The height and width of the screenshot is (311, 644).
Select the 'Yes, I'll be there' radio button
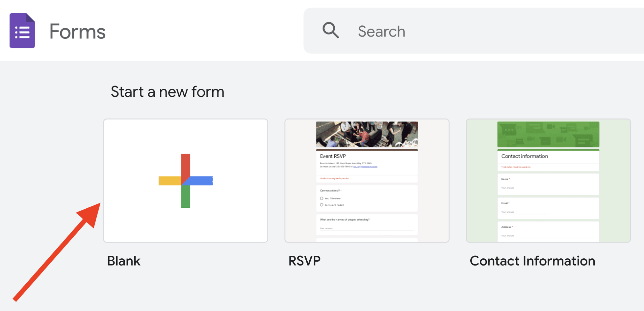coord(322,198)
